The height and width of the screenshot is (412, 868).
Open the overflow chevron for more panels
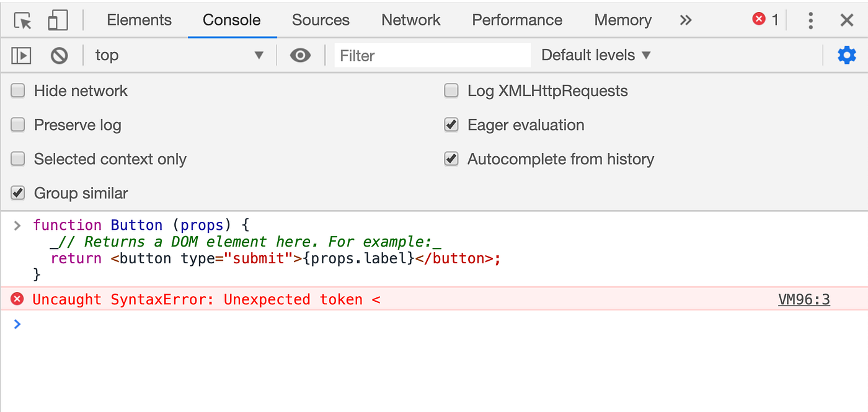(685, 19)
